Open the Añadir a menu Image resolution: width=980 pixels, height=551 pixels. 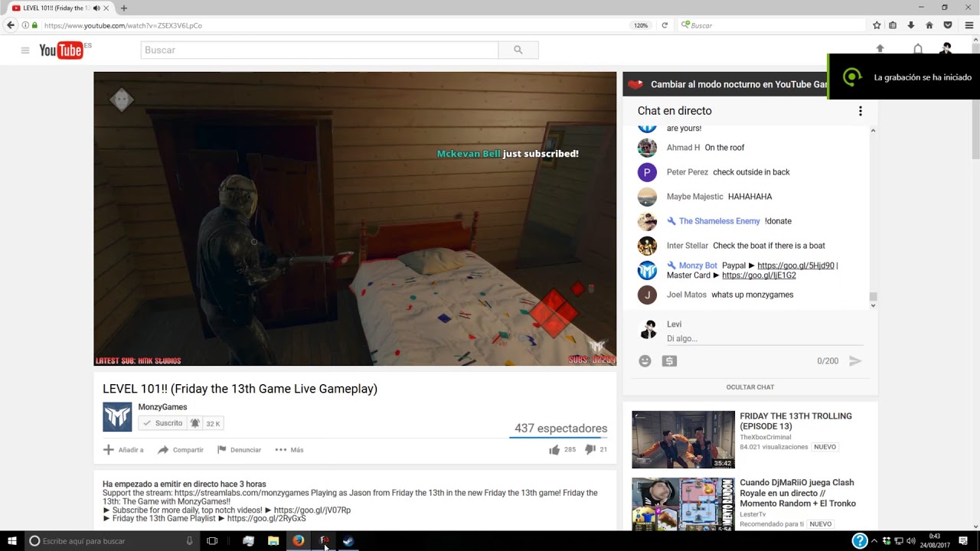tap(123, 450)
